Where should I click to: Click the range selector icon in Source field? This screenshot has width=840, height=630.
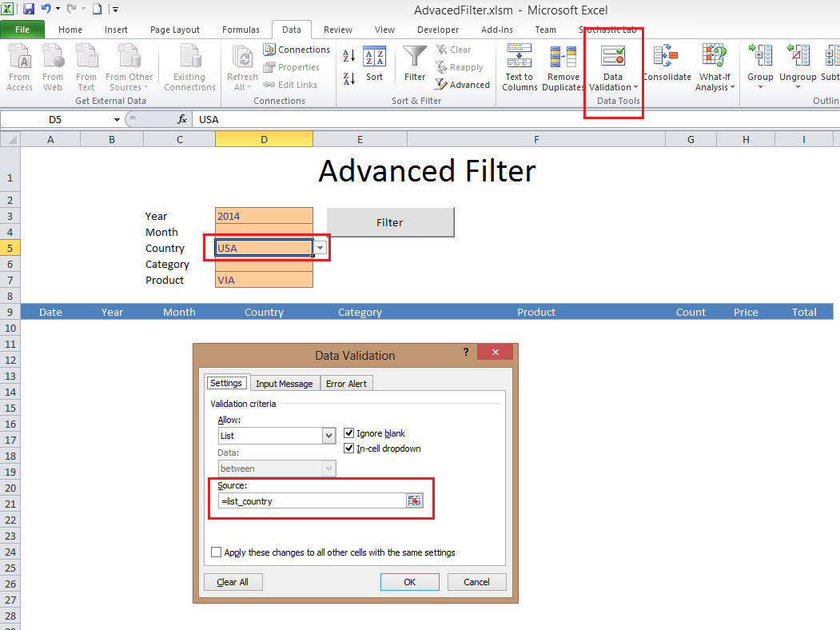414,501
